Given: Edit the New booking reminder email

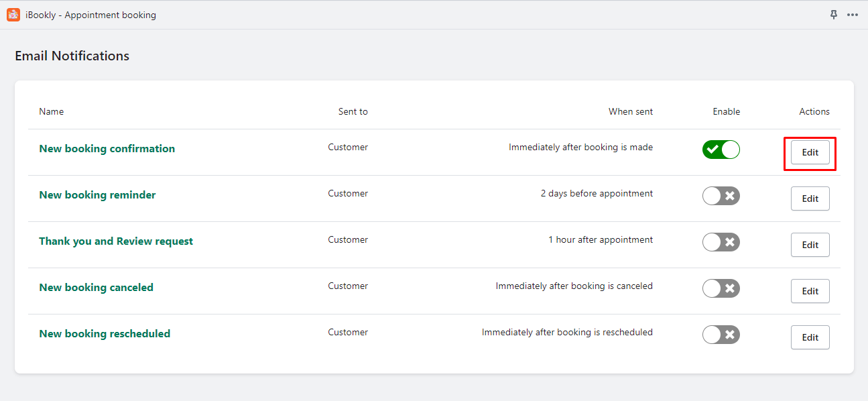Looking at the screenshot, I should pyautogui.click(x=810, y=198).
